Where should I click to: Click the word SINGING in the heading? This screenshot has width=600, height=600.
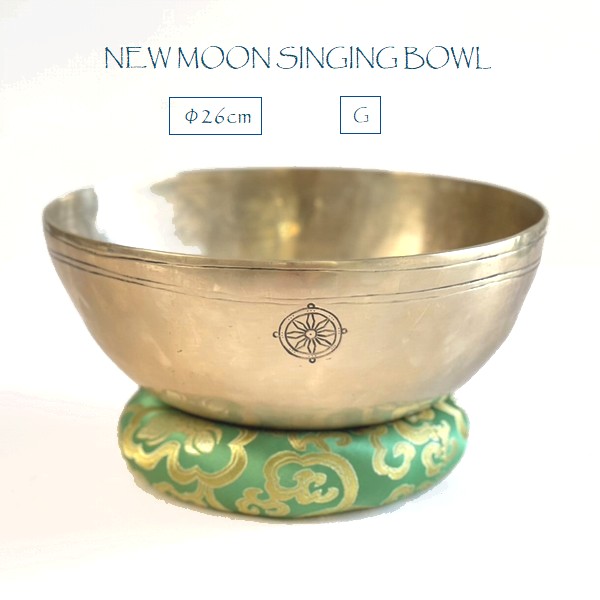[x=338, y=59]
